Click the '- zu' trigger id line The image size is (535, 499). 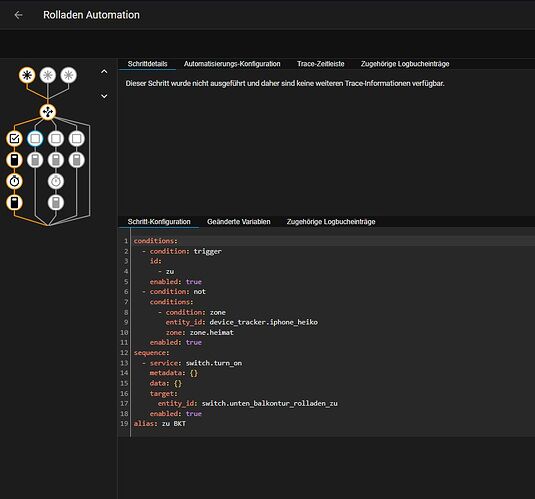166,271
